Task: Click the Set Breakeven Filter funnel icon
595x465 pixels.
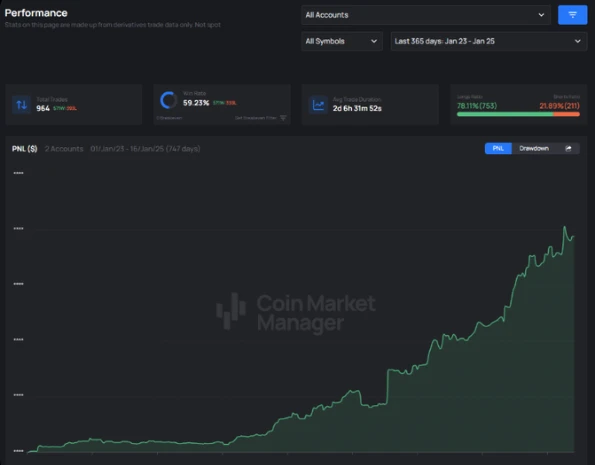Action: 283,118
